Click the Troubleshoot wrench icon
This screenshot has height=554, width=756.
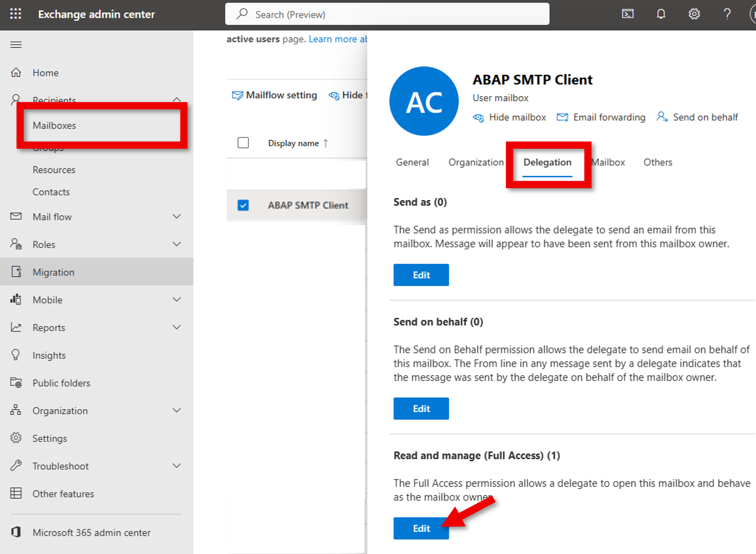click(16, 465)
